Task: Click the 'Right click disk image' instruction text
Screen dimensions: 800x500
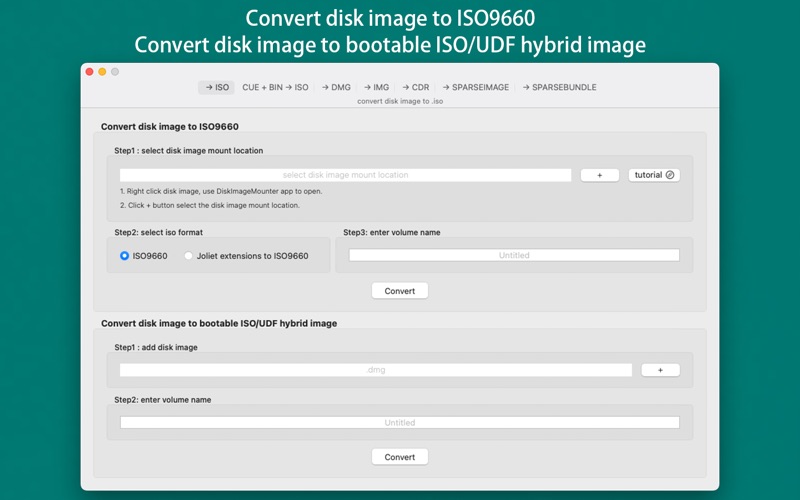Action: (x=221, y=191)
